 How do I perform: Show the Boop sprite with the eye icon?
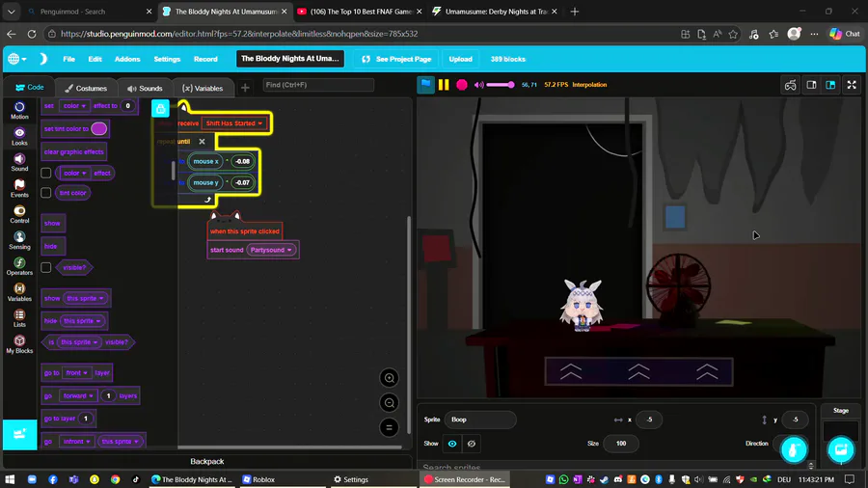[452, 444]
